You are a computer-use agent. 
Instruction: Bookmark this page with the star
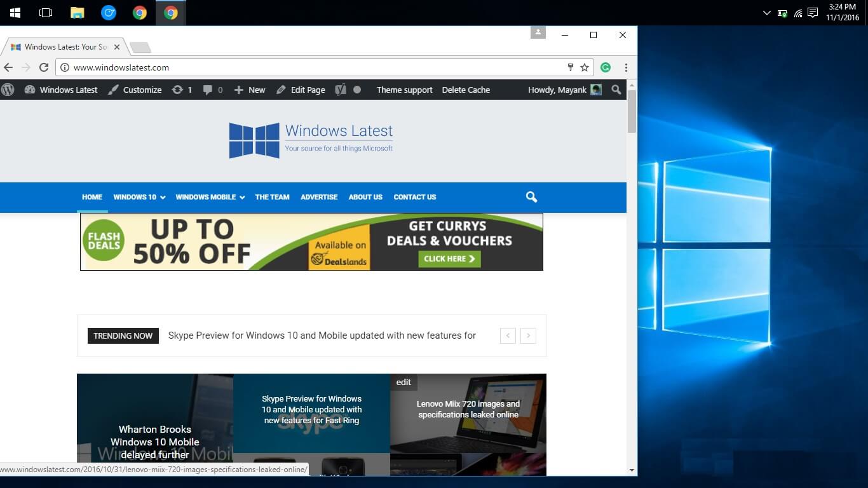pos(585,67)
